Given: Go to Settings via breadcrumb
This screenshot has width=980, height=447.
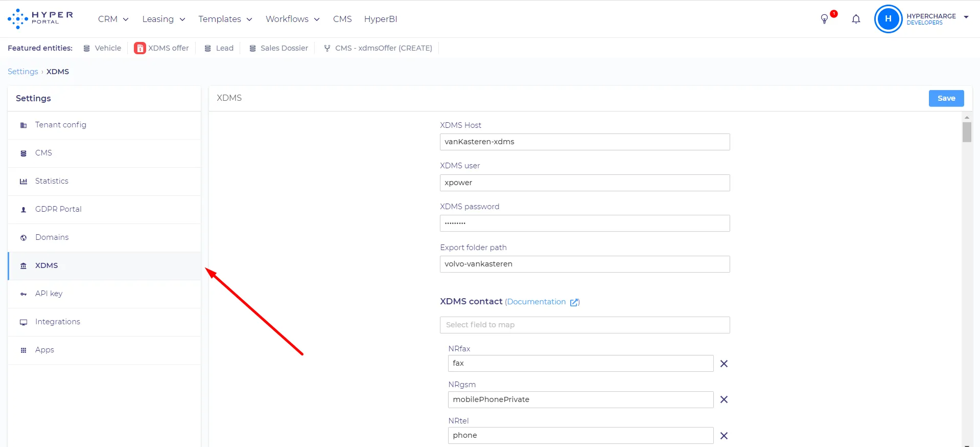Looking at the screenshot, I should coord(23,72).
